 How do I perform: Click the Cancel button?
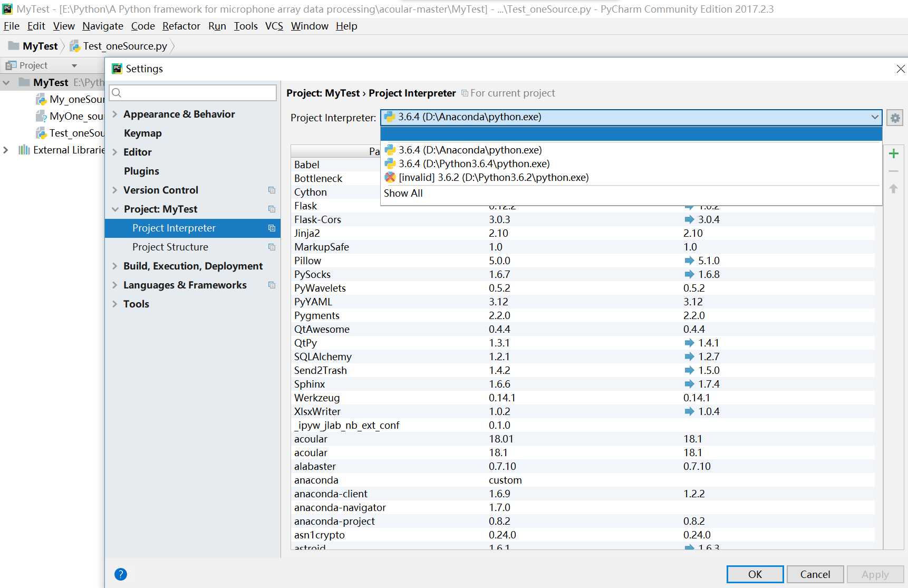click(815, 574)
